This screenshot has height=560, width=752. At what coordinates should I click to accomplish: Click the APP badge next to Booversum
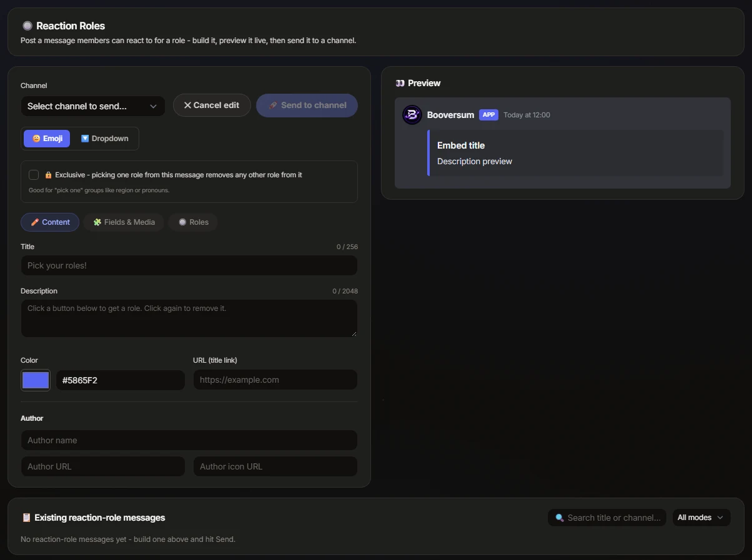[488, 115]
